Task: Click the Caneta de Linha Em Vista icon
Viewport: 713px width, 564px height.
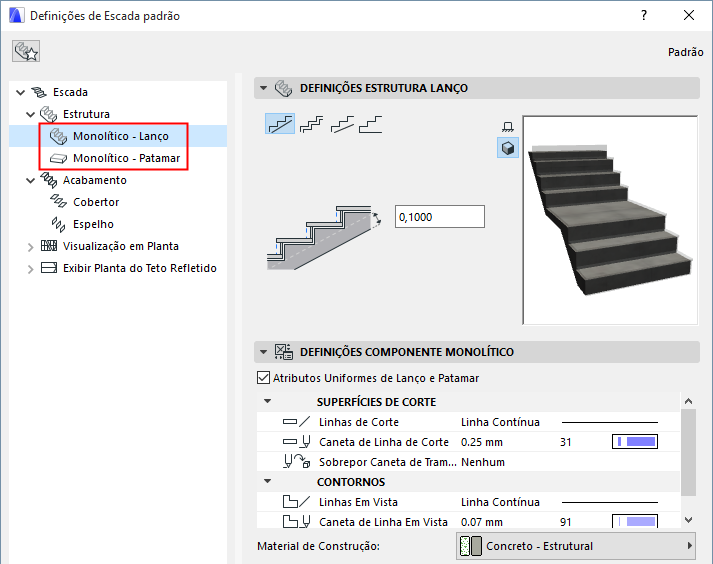Action: tap(296, 521)
